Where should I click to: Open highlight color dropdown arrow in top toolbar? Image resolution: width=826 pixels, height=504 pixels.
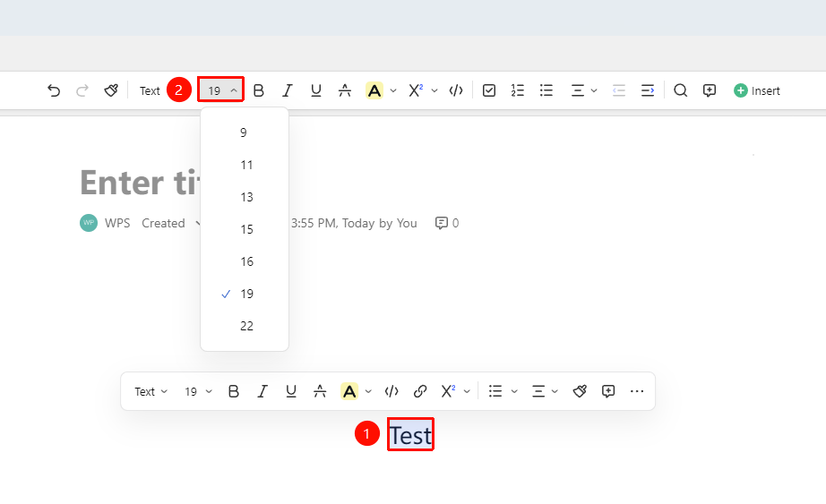coord(393,90)
